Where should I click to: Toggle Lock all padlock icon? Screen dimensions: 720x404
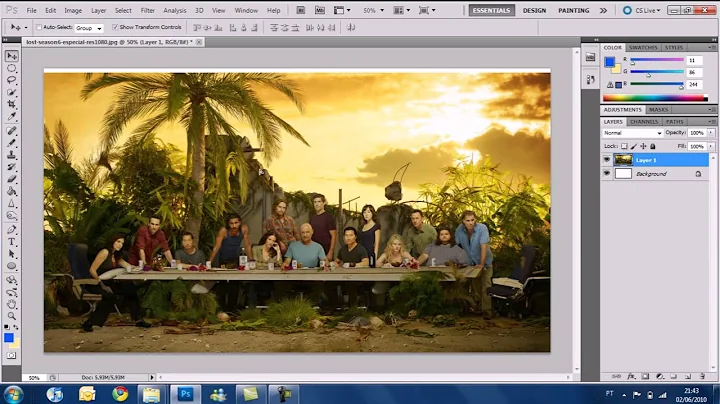pos(653,146)
